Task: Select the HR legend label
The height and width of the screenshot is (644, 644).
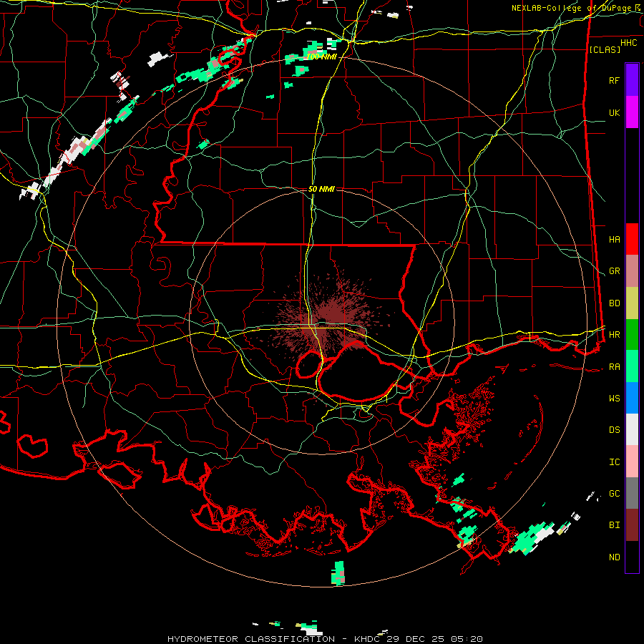Action: point(614,335)
